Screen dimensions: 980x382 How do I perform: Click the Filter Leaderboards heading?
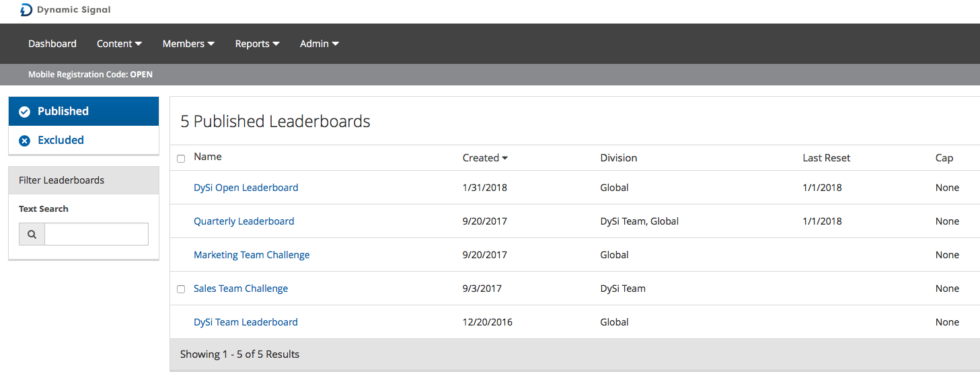point(61,180)
